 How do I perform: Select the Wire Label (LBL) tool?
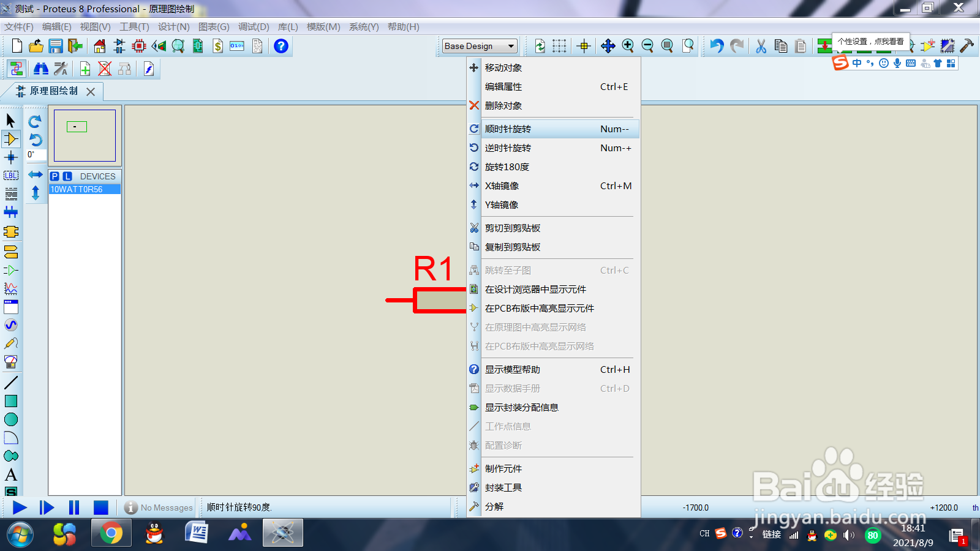click(10, 176)
